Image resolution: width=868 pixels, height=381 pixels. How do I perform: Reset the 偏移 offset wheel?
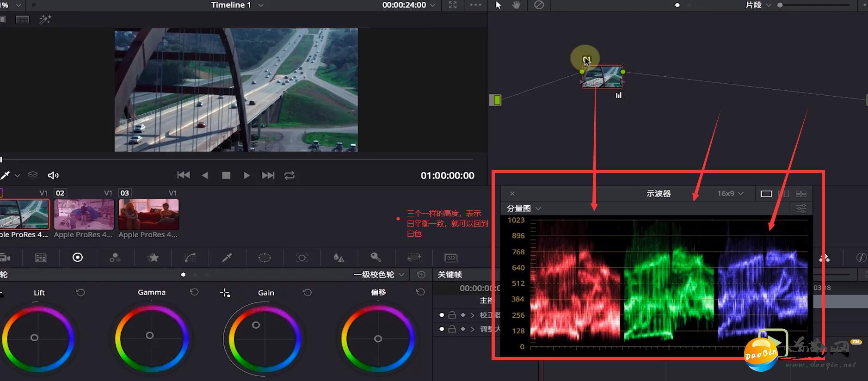pos(420,292)
